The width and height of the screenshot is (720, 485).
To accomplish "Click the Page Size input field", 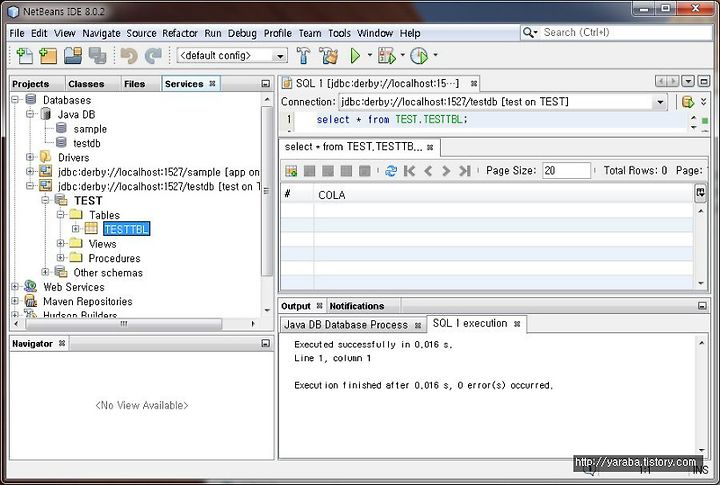I will (566, 171).
